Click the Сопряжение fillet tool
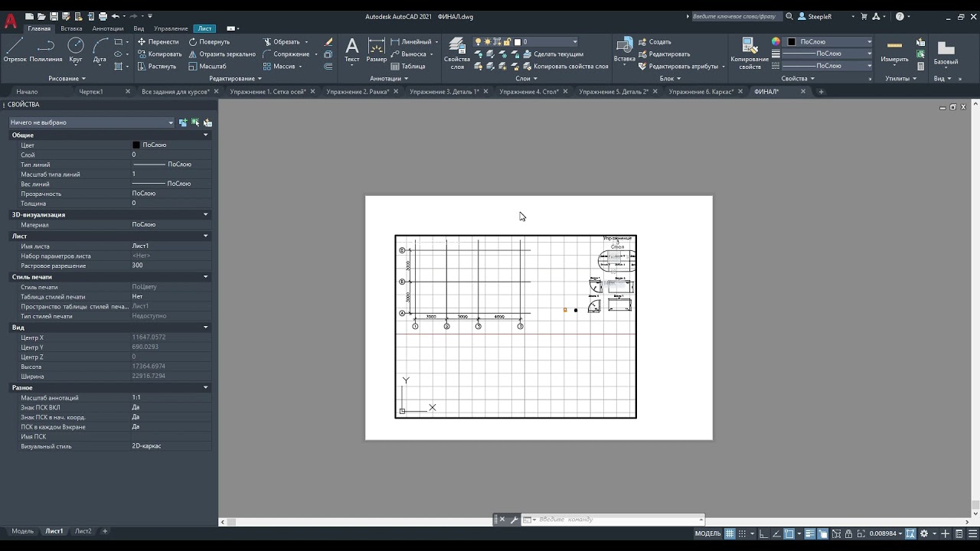980x551 pixels. pyautogui.click(x=286, y=54)
